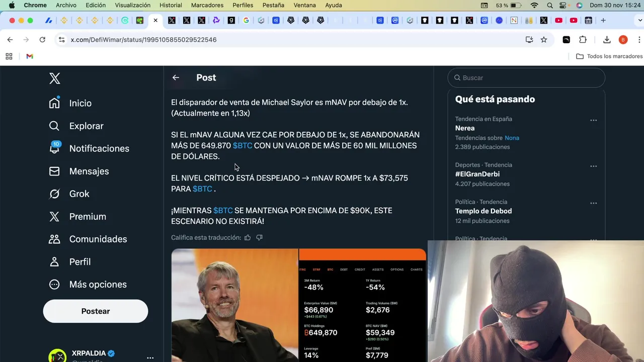Open Marcadores menu

207,5
